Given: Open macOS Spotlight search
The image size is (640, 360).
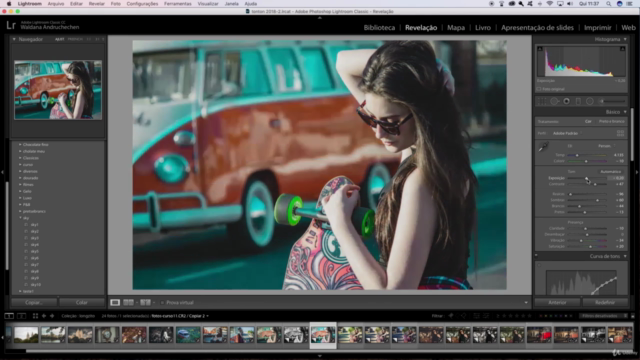Looking at the screenshot, I should (x=609, y=4).
